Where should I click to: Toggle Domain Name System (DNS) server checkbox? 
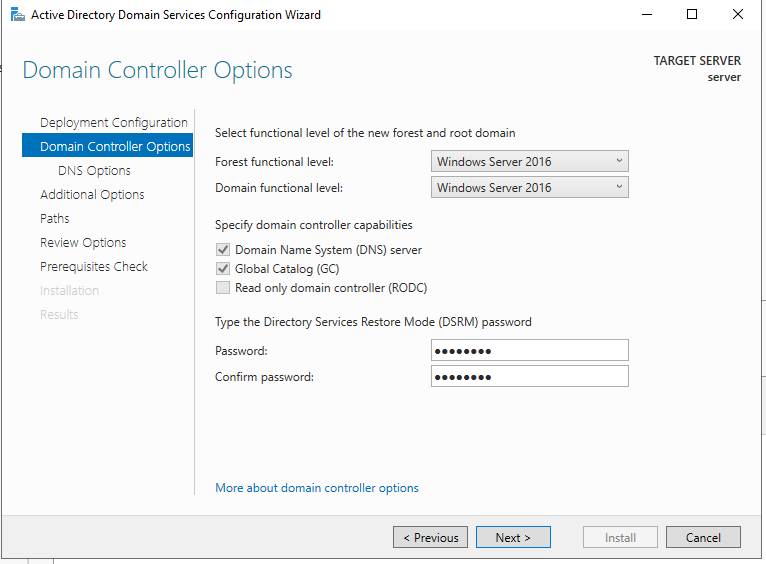[223, 250]
